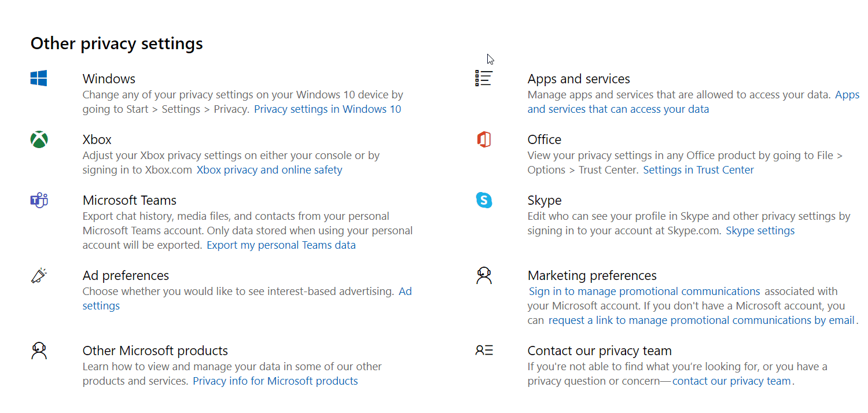This screenshot has width=868, height=413.
Task: Open Xbox privacy and online safety
Action: tap(270, 169)
